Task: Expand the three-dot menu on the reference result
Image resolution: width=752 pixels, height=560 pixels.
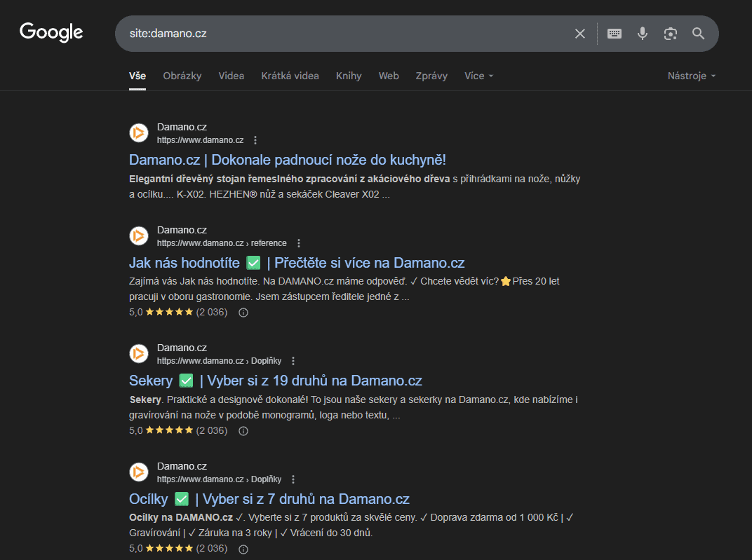Action: coord(298,243)
